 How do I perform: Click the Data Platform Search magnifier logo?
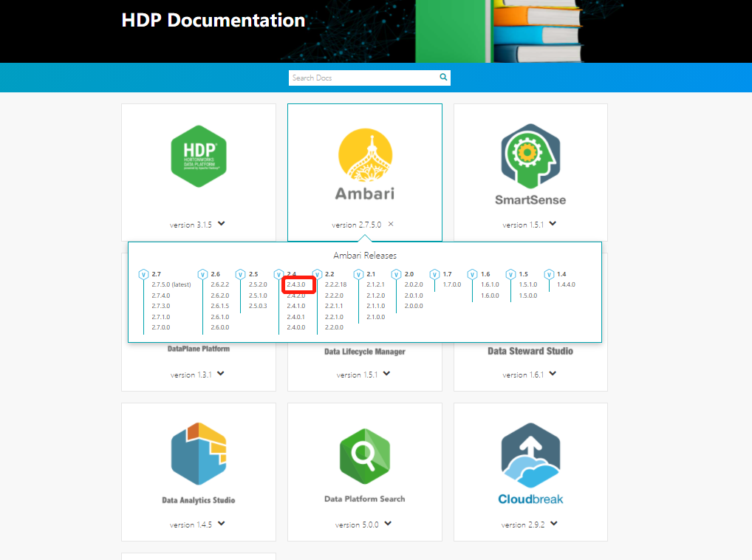364,451
